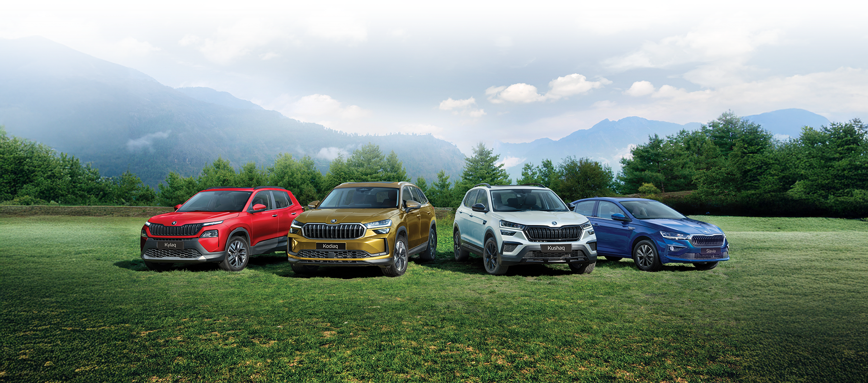Image resolution: width=868 pixels, height=383 pixels.
Task: Click the Skoda emblem on the blue Slavia
Action: 707,234
